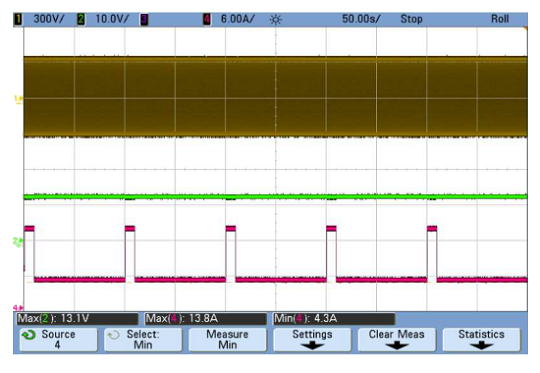This screenshot has width=540, height=373.
Task: Choose the Select: Min softkey
Action: [143, 340]
